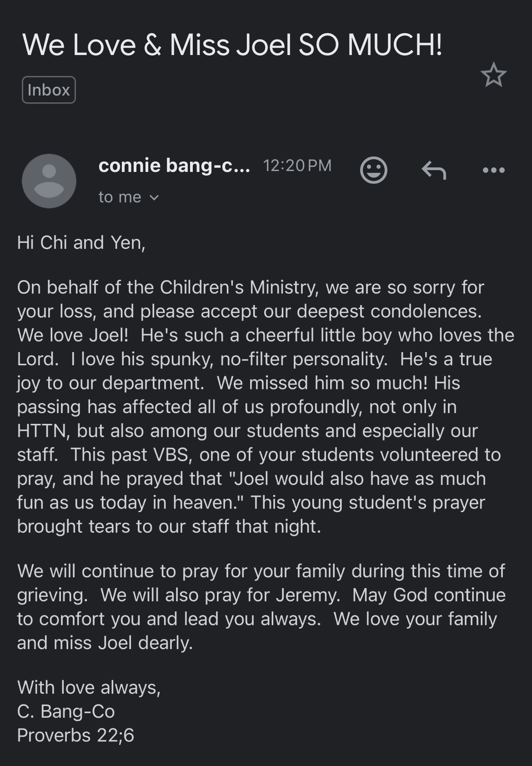532x766 pixels.
Task: Expand recipient details chevron beside "to me"
Action: [154, 198]
